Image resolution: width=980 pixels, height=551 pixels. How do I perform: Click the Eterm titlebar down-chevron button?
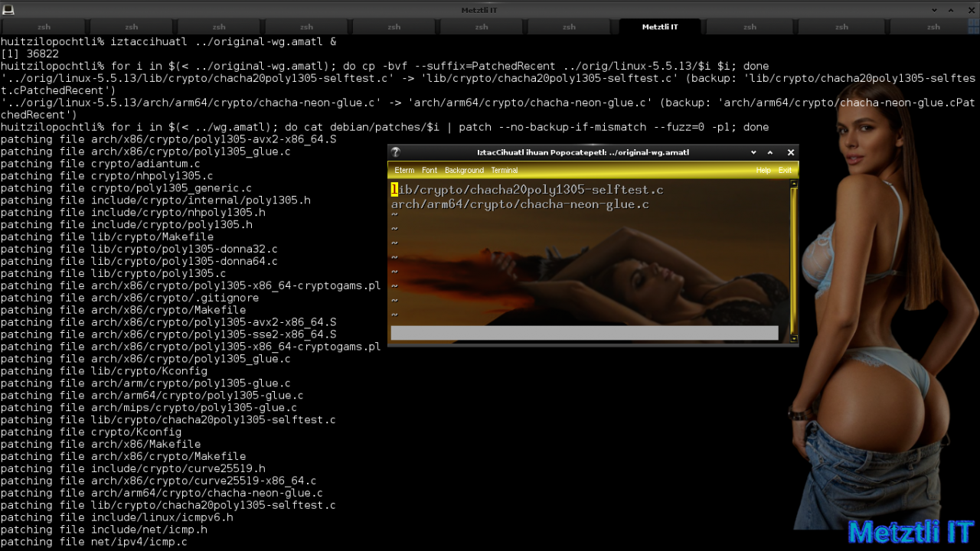click(x=753, y=152)
